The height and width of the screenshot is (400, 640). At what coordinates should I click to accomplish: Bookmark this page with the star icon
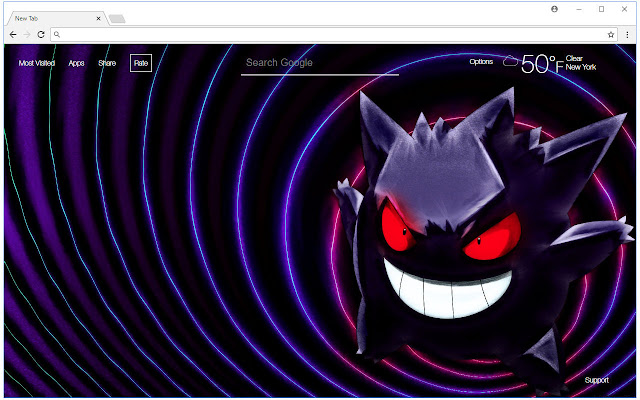(x=611, y=35)
